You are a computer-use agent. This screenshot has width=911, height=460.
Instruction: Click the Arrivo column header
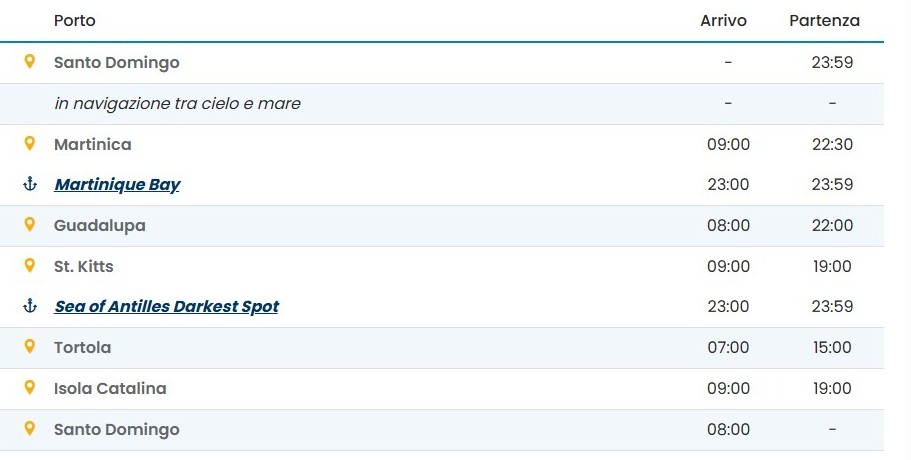click(x=723, y=21)
